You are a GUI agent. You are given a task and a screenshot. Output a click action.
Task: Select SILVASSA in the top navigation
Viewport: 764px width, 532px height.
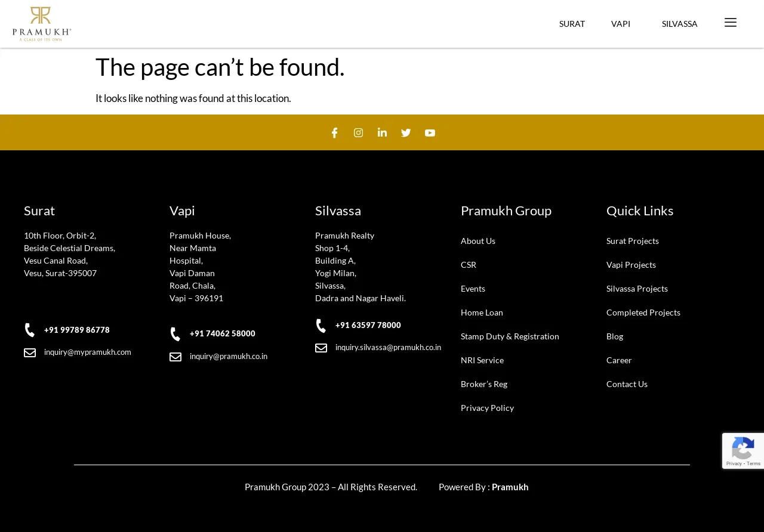[x=680, y=24]
